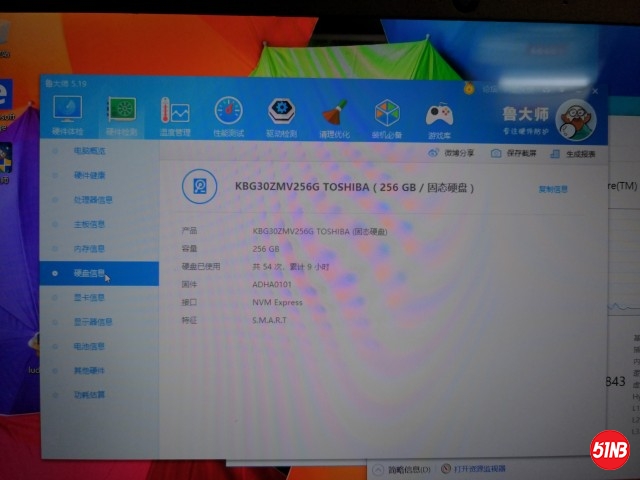Launch the 性能测试 performance test gauge

tap(228, 113)
